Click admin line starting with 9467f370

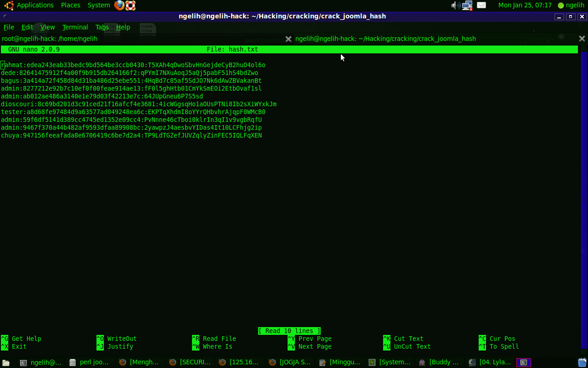(x=131, y=127)
